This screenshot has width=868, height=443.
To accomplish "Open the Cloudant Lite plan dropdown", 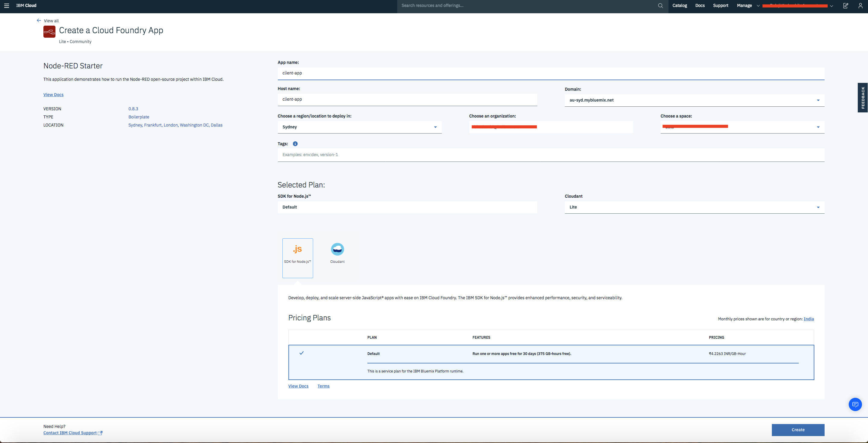I will pyautogui.click(x=694, y=207).
